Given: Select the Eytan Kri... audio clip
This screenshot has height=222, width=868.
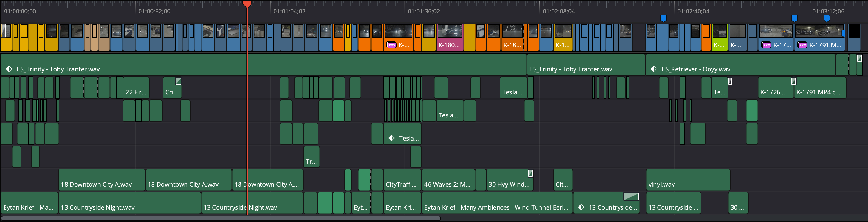Looking at the screenshot, I should [402, 203].
